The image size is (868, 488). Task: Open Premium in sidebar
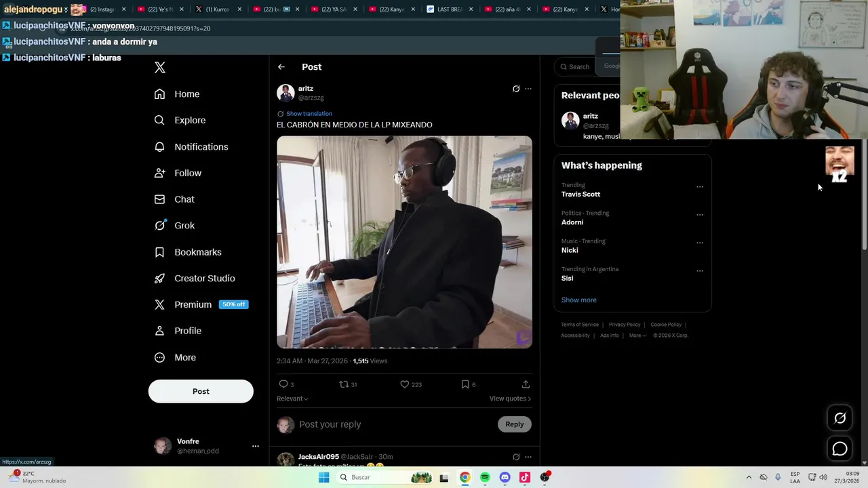coord(201,304)
